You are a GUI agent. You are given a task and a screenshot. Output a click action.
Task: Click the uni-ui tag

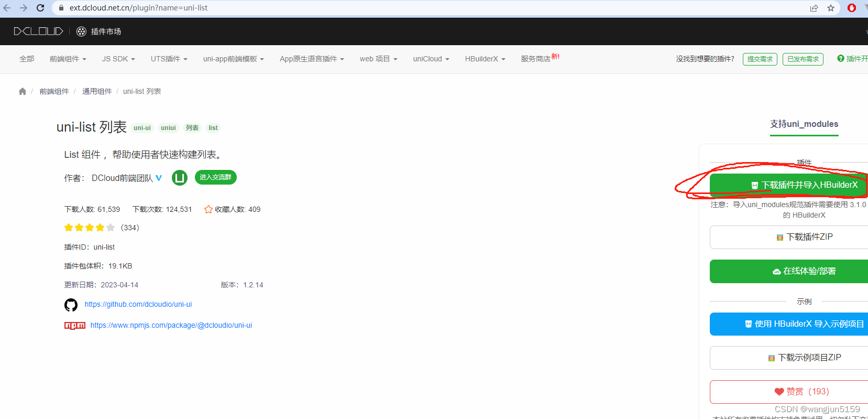pos(142,128)
